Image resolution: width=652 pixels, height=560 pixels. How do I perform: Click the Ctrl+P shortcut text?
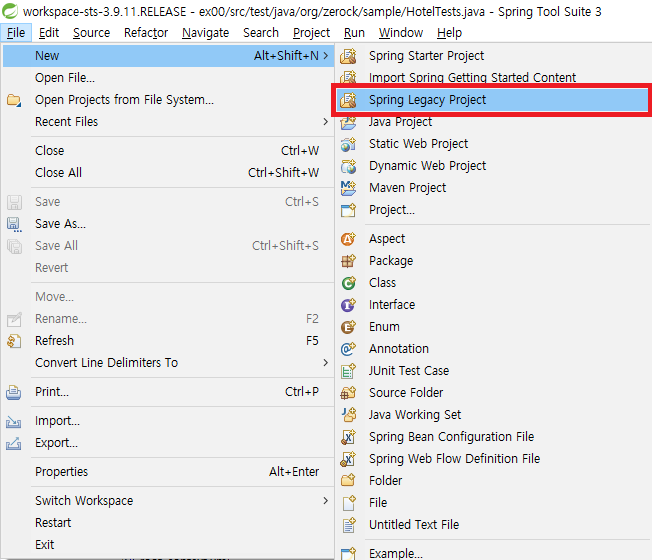pyautogui.click(x=302, y=392)
